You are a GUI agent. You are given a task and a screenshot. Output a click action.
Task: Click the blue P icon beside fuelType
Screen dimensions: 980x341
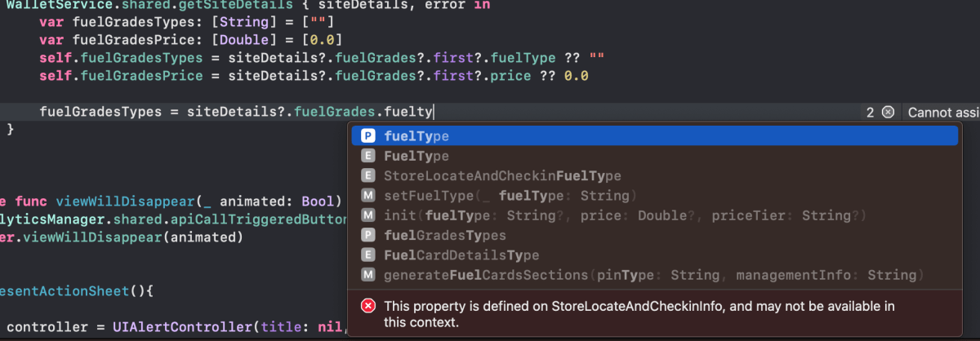(x=368, y=136)
